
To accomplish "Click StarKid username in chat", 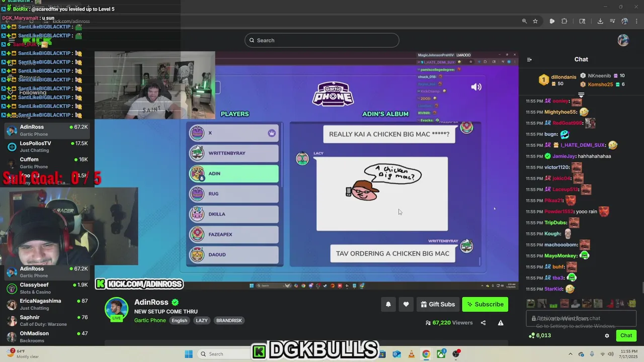I will click(553, 289).
